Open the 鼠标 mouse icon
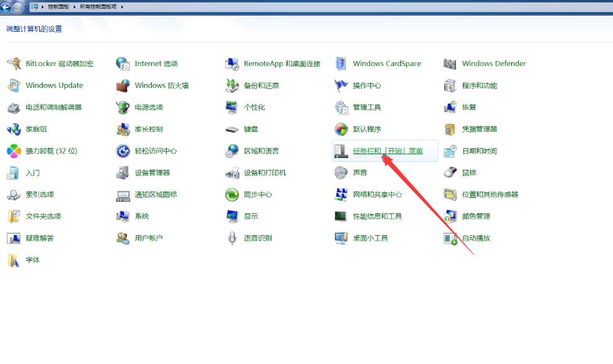Viewport: 613px width, 364px height. 450,172
